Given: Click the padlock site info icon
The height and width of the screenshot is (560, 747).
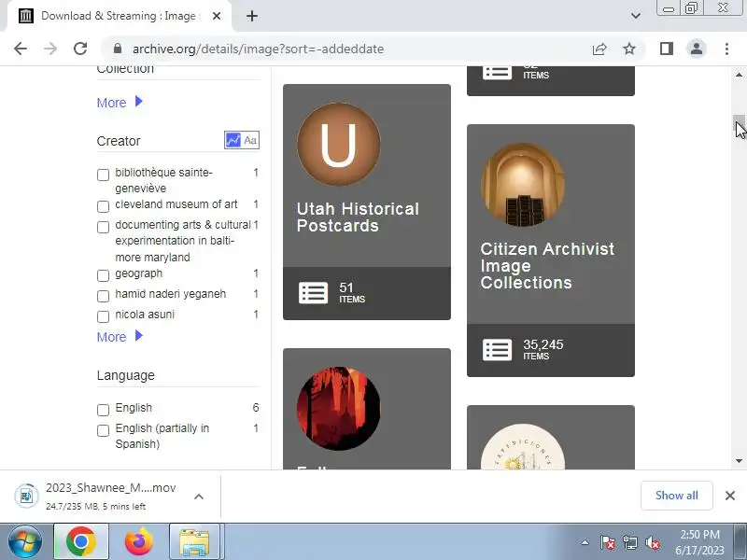Looking at the screenshot, I should pos(118,49).
